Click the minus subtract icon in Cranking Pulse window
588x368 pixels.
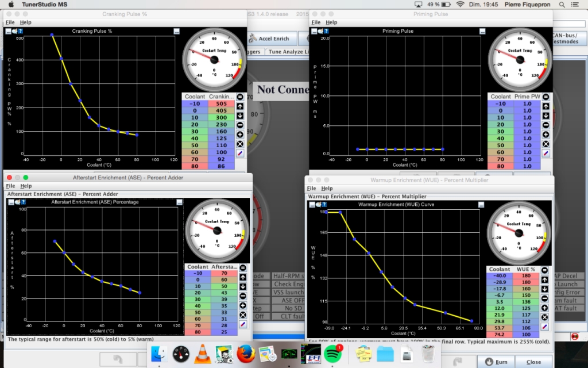point(240,125)
